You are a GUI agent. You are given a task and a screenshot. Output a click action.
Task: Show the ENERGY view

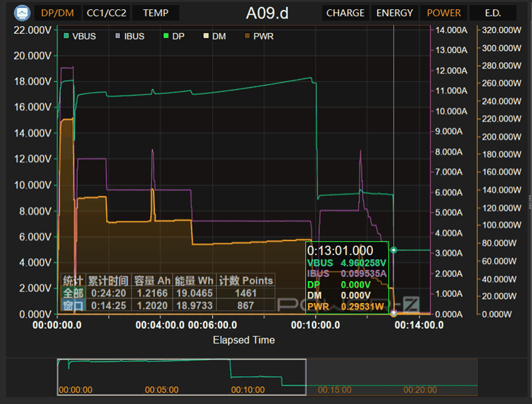point(394,13)
